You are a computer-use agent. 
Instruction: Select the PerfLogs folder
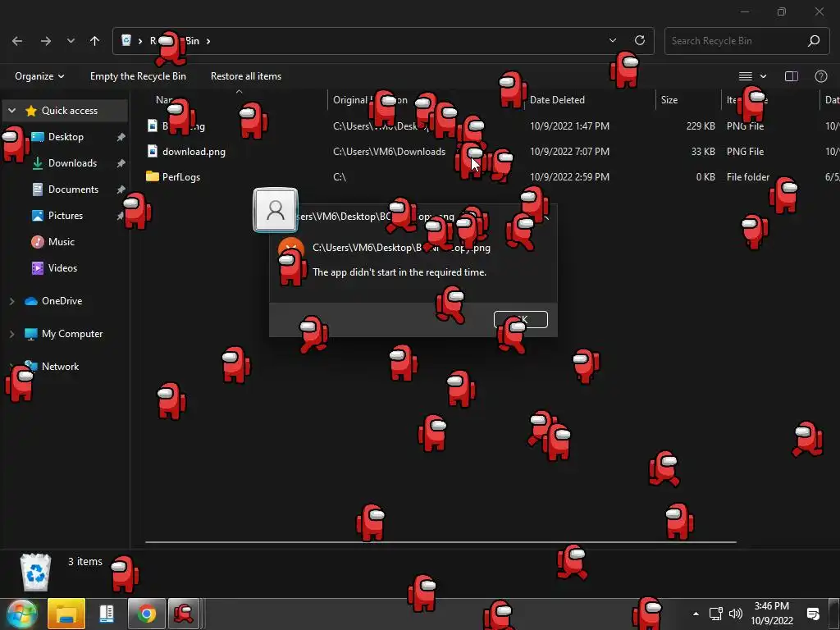pyautogui.click(x=181, y=177)
